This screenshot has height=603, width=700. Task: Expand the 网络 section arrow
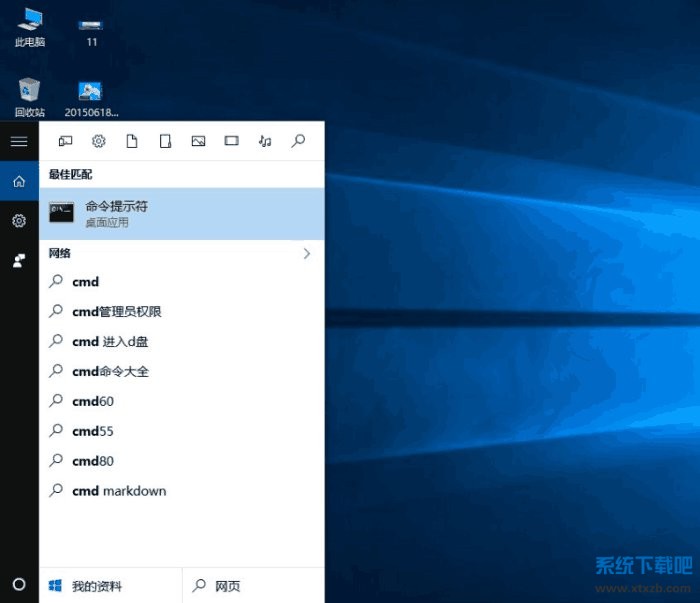pos(306,254)
